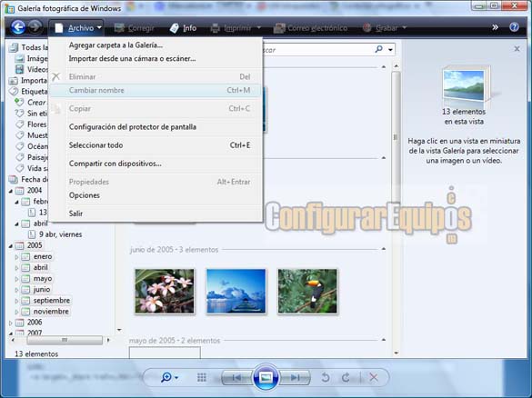Select the pink flowers thumbnail
The width and height of the screenshot is (532, 398).
(165, 291)
